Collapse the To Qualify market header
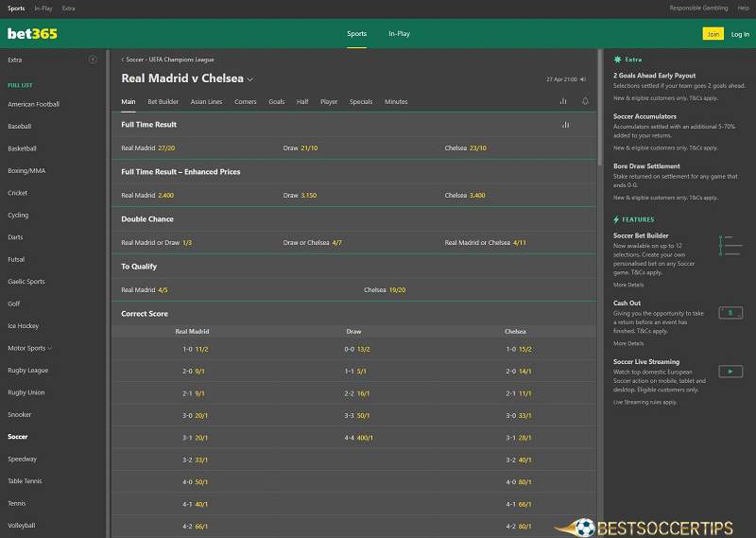 353,267
